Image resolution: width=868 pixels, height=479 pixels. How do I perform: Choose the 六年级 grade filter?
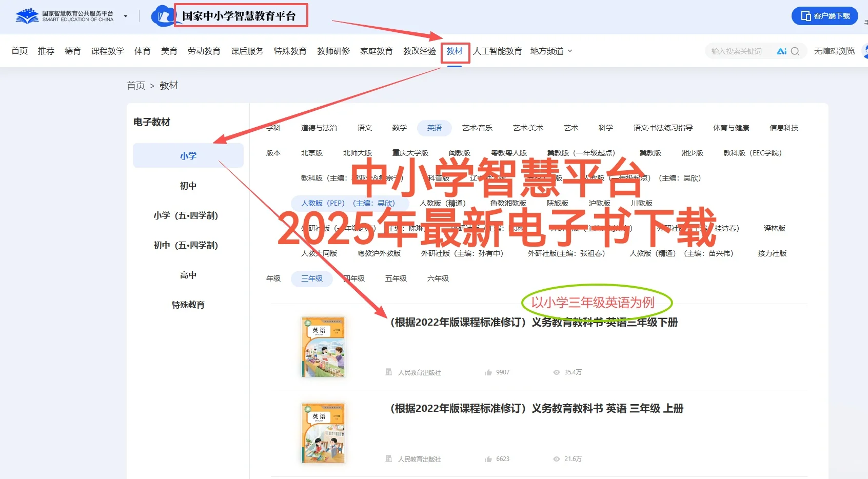[x=438, y=278]
